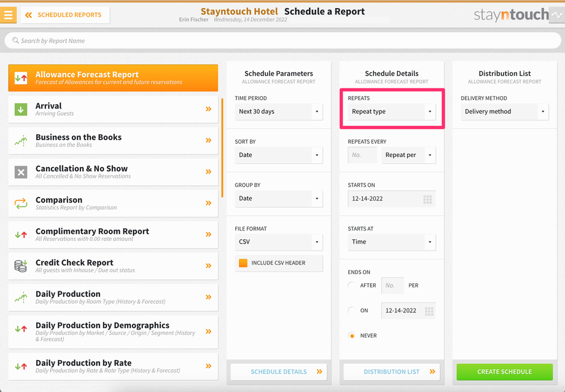The image size is (565, 392).
Task: Click chevron on Daily Production by Demographics row
Action: 209,331
